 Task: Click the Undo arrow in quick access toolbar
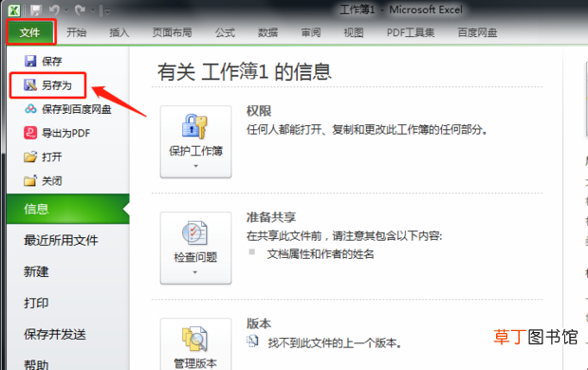pos(54,10)
